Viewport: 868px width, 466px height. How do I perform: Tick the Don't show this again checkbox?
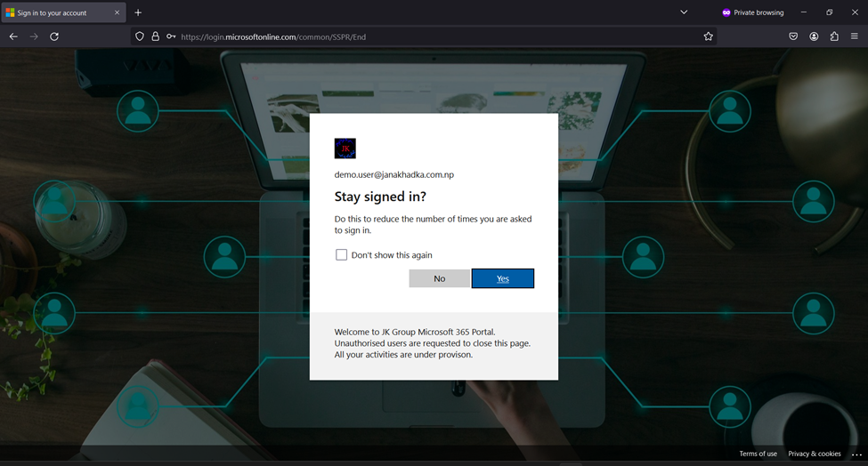(x=342, y=255)
